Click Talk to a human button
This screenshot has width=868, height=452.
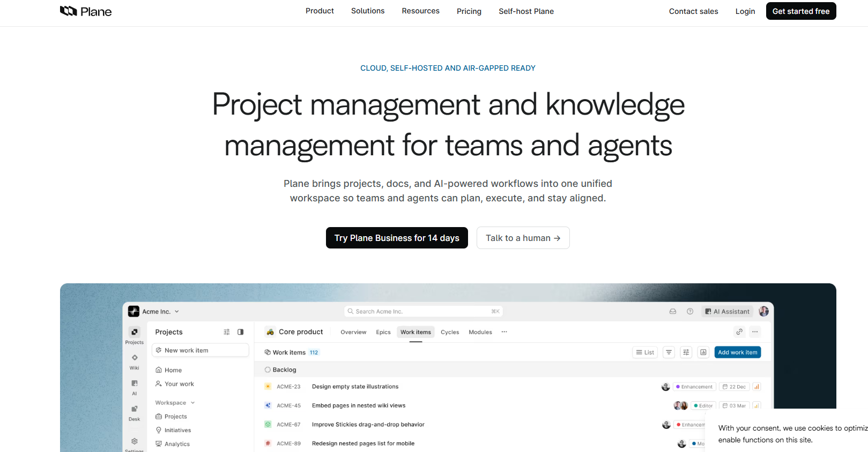pos(523,238)
